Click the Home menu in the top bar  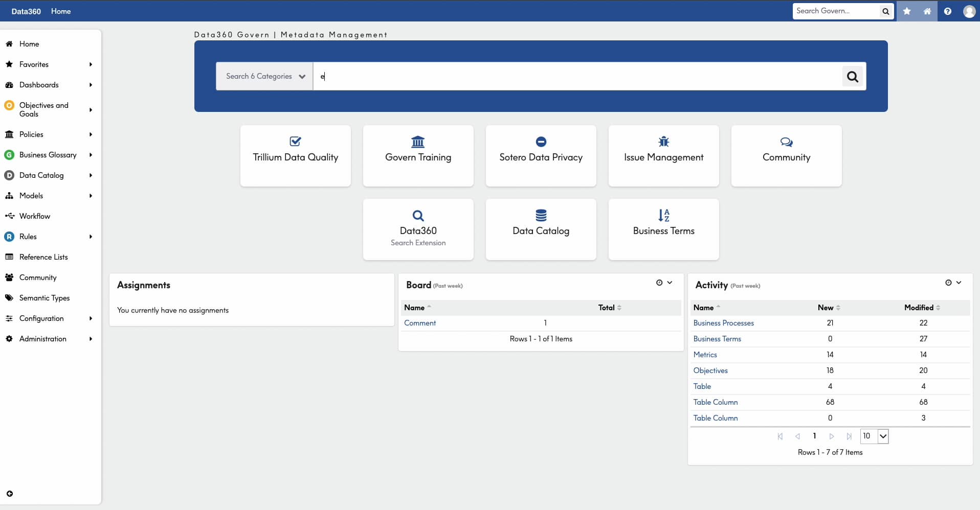[x=61, y=11]
